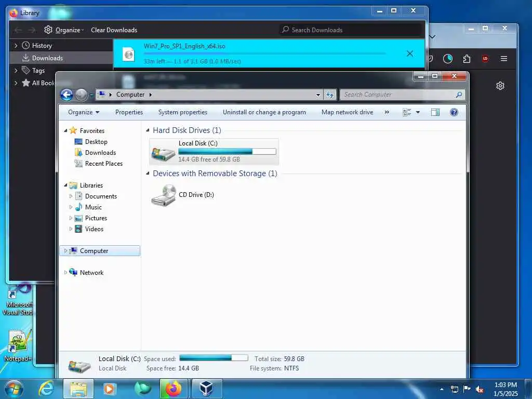Open VirtualBox from the taskbar
The height and width of the screenshot is (399, 532).
click(207, 389)
